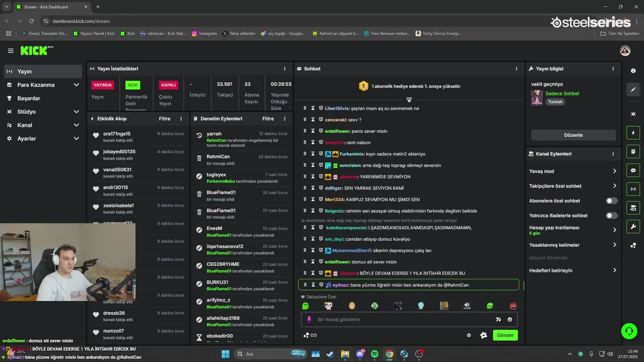This screenshot has width=644, height=362.
Task: Insert the first green blob emote
Action: click(x=305, y=306)
